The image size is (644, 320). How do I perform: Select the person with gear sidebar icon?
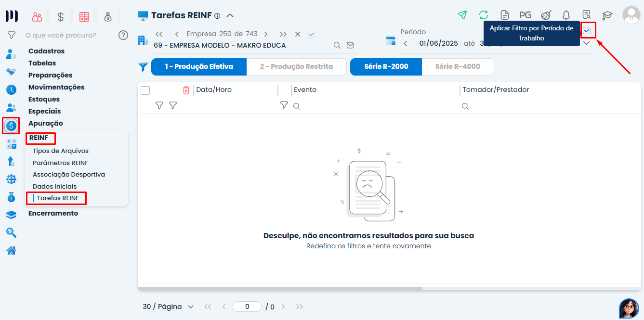pos(11,54)
